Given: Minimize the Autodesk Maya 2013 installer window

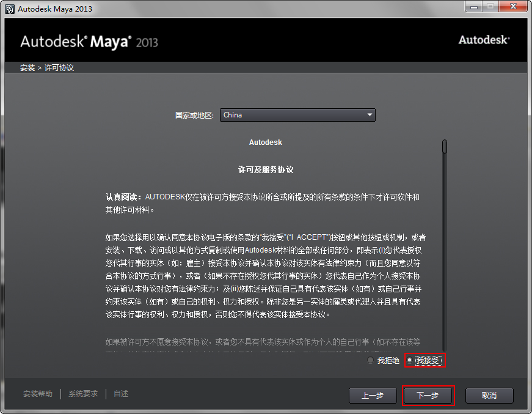Looking at the screenshot, I should (474, 6).
